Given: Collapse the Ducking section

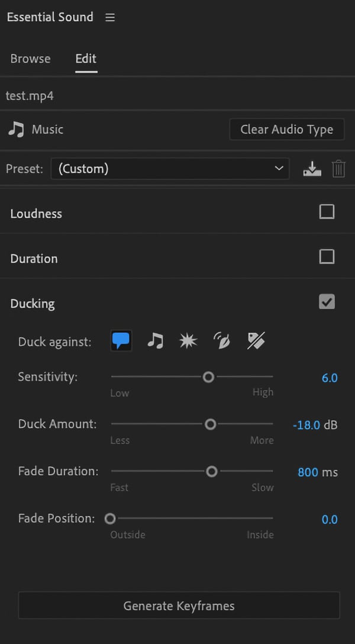Looking at the screenshot, I should click(x=33, y=303).
